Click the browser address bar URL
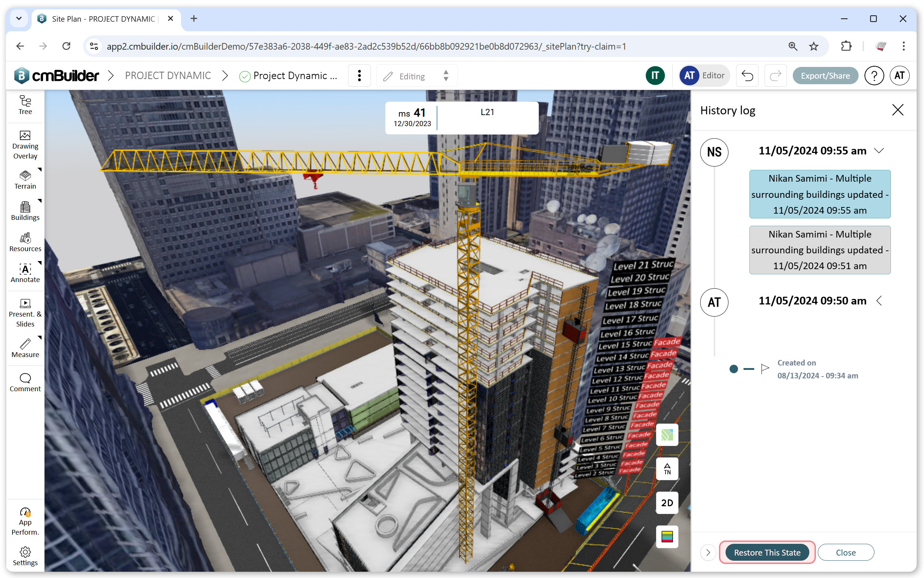The height and width of the screenshot is (578, 924). (366, 46)
